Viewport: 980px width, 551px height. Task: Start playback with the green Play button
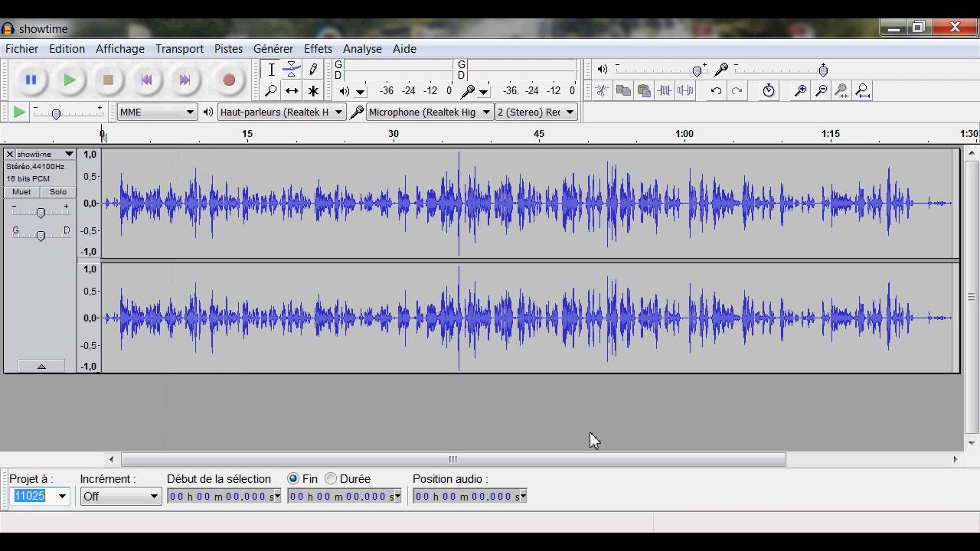click(69, 80)
